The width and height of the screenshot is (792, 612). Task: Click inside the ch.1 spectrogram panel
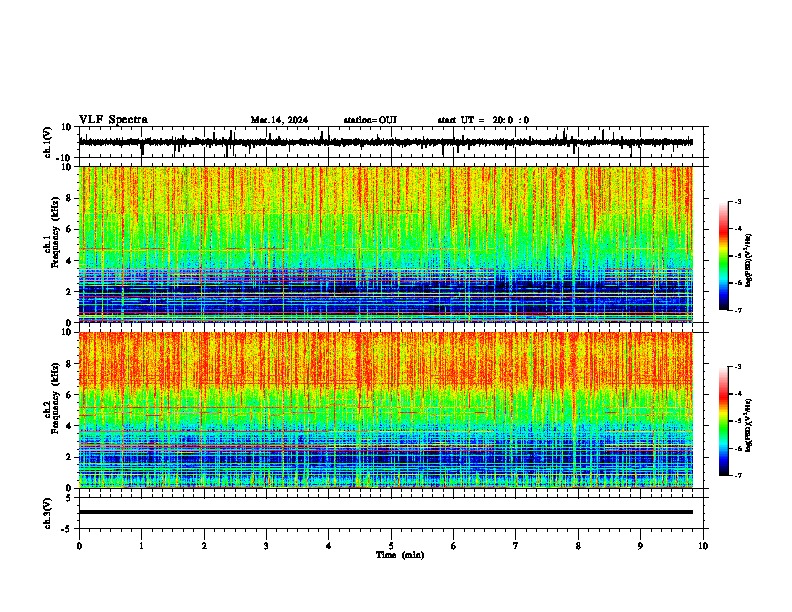tap(386, 244)
